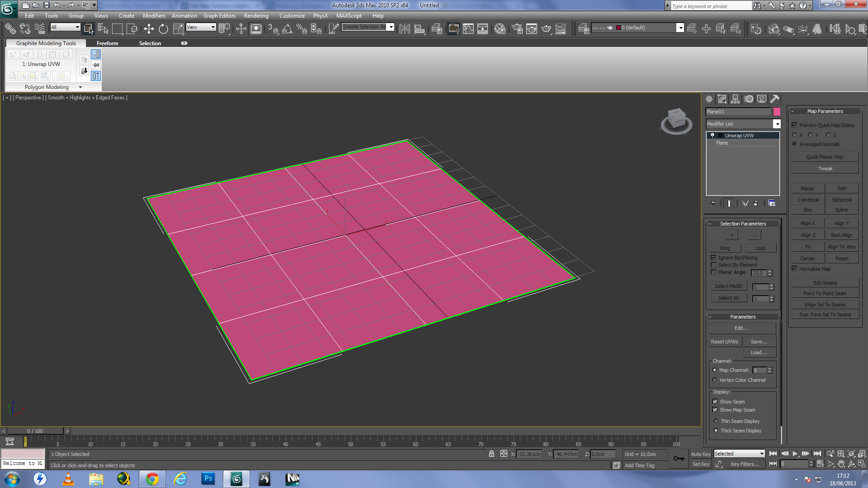Select the Thin Seam Display radio button
The width and height of the screenshot is (868, 488).
[x=716, y=421]
